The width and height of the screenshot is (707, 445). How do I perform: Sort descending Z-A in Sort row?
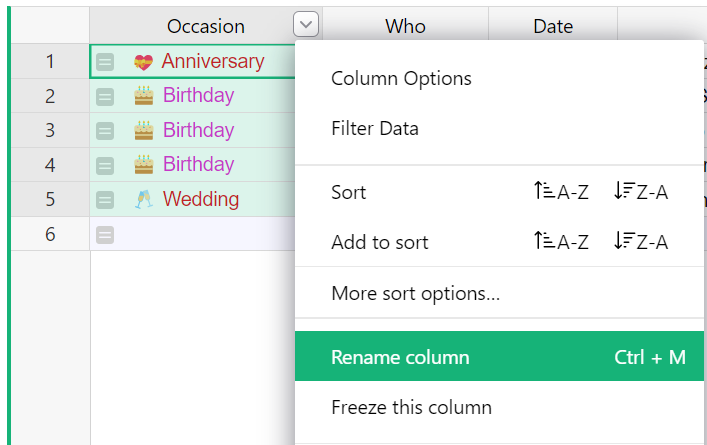(640, 192)
